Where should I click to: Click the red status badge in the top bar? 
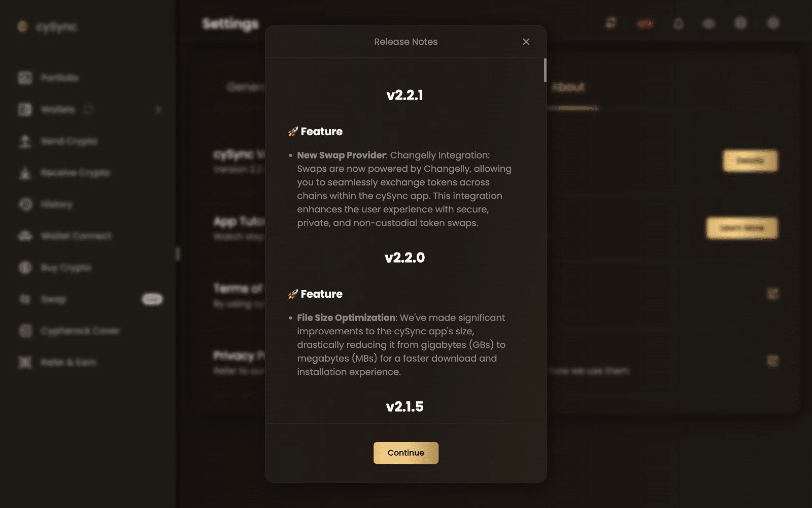point(645,24)
